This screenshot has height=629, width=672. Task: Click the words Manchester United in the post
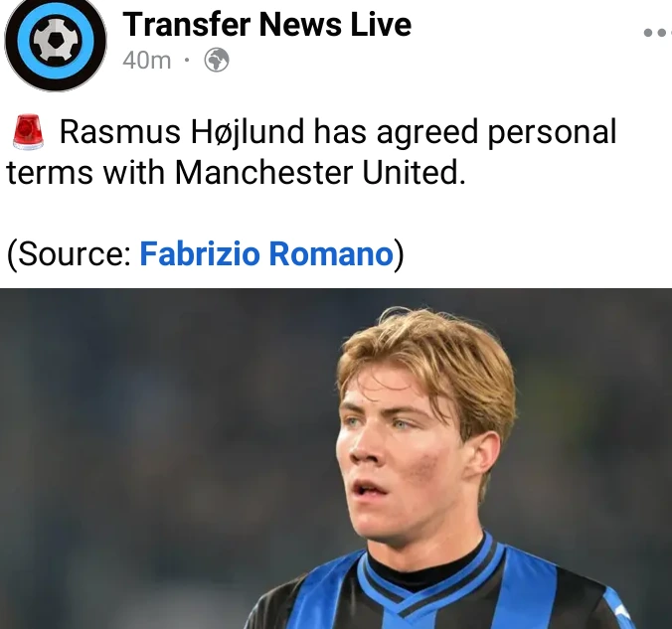(x=320, y=173)
